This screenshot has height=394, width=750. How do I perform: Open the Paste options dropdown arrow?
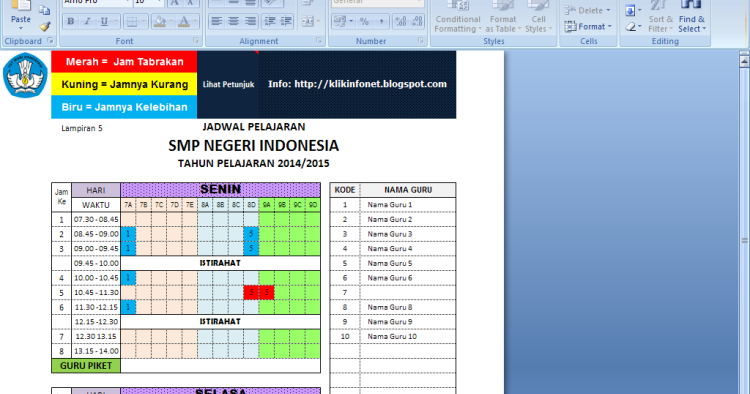21,29
